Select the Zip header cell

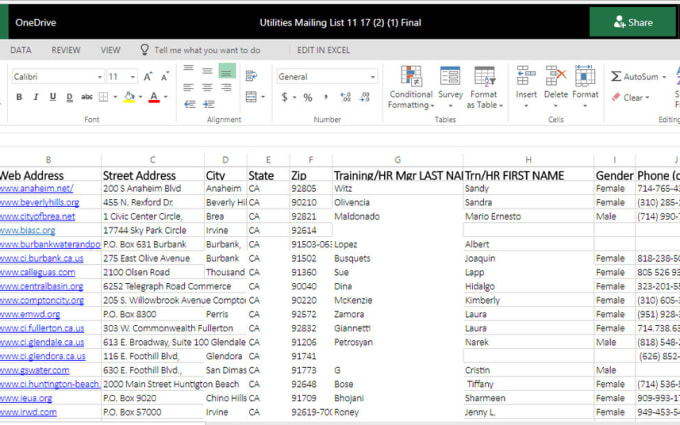[311, 175]
